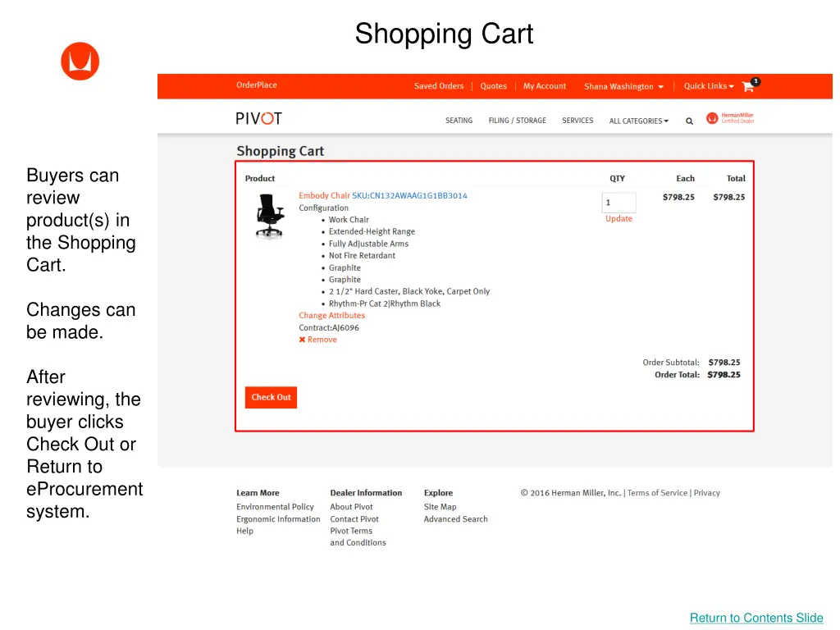Open the All Categories dropdown
840x630 pixels.
638,121
